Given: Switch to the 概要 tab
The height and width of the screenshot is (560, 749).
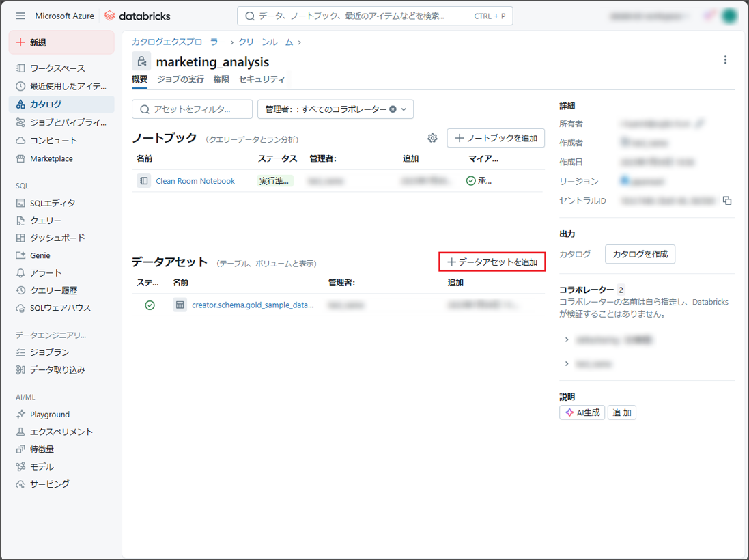Looking at the screenshot, I should (x=139, y=79).
